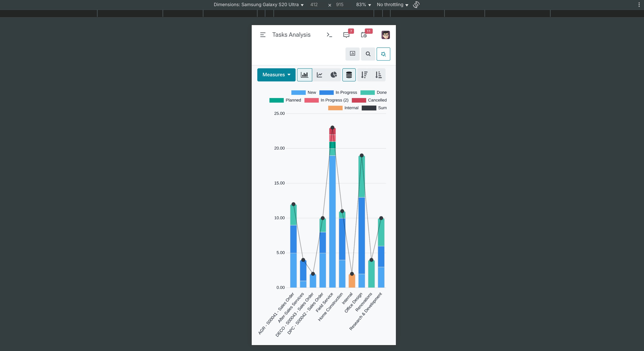644x351 pixels.
Task: Open the DevTools three-dot more options menu
Action: [x=639, y=4]
